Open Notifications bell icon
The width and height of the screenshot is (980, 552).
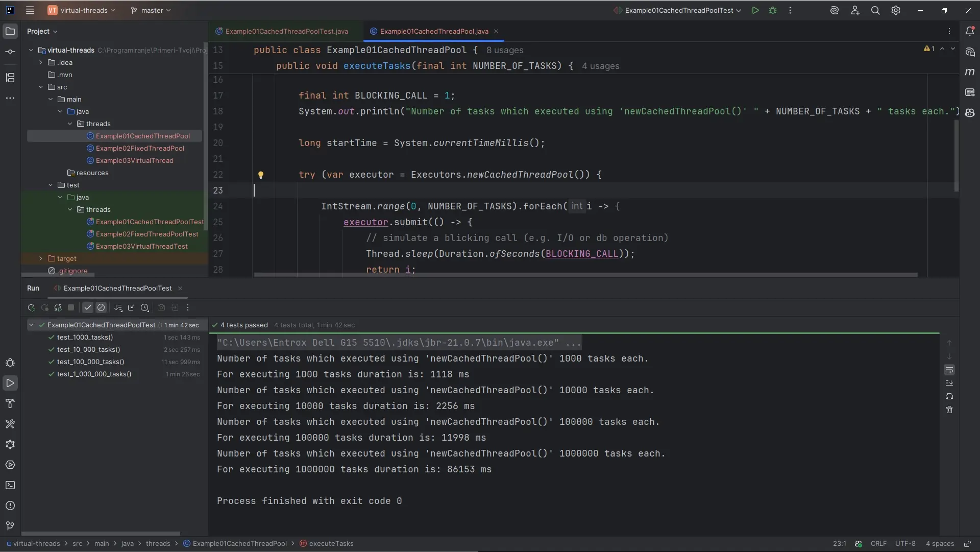(970, 31)
